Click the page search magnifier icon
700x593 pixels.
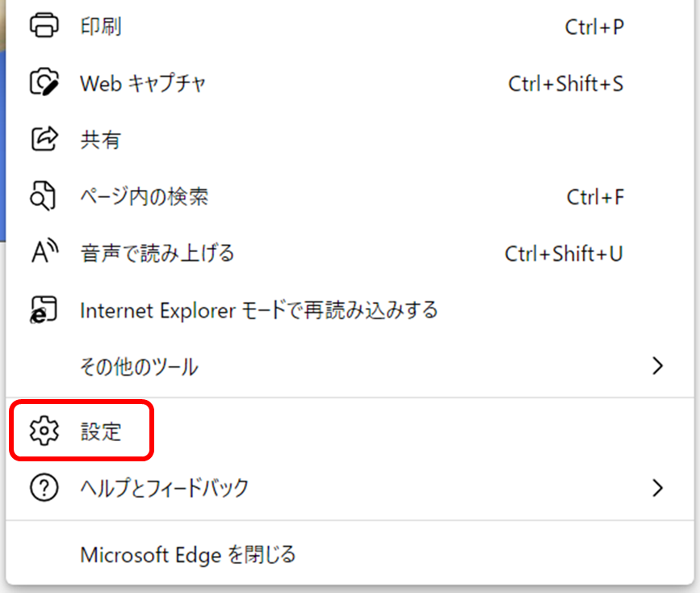coord(43,196)
